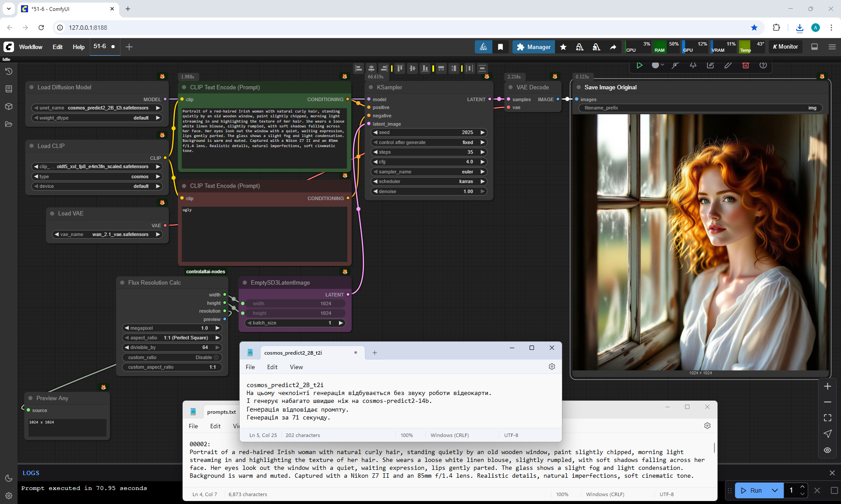
Task: Open the ComfyUI Manager
Action: (533, 47)
